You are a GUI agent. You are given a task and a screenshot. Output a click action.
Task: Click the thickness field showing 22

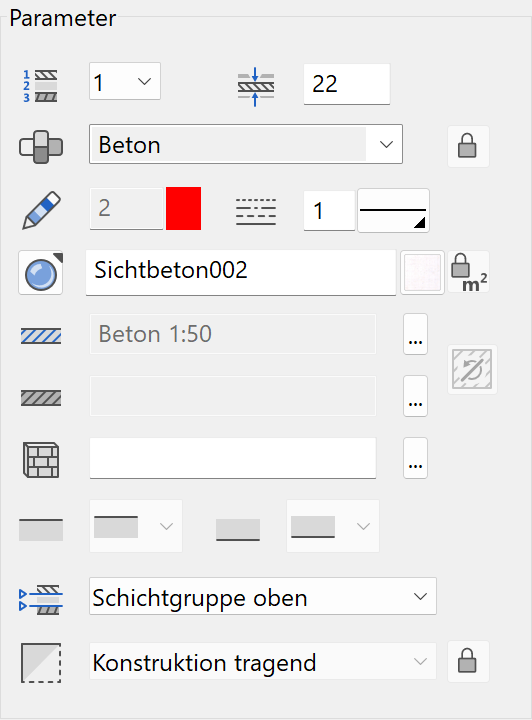coord(347,84)
